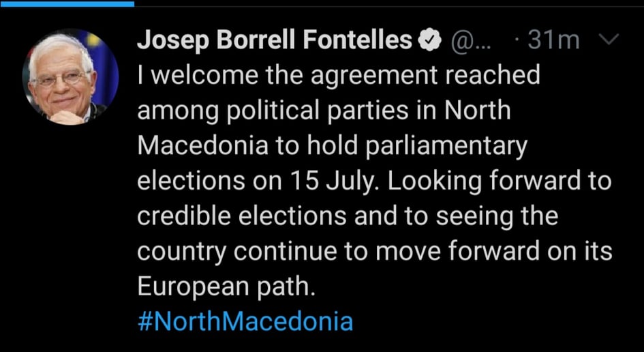Open the #NorthMacedonia hashtag
This screenshot has width=644, height=352.
pyautogui.click(x=245, y=321)
